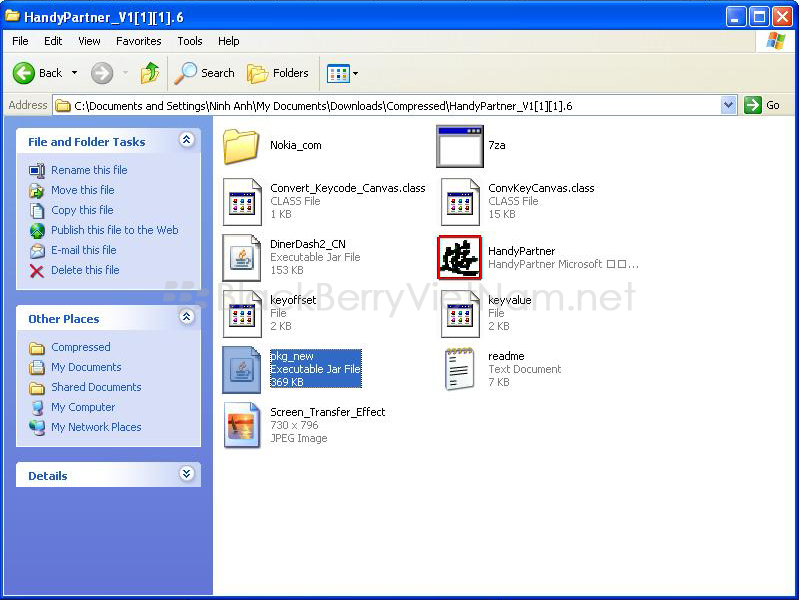Select the ConvKeyCanvas.class file icon

(x=460, y=202)
